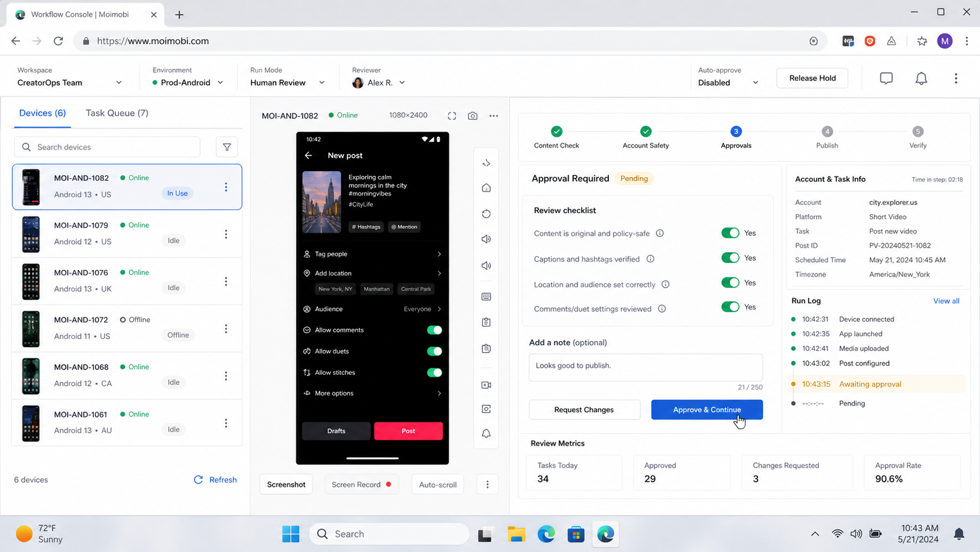Open the Run Mode Human Review dropdown

pos(287,83)
